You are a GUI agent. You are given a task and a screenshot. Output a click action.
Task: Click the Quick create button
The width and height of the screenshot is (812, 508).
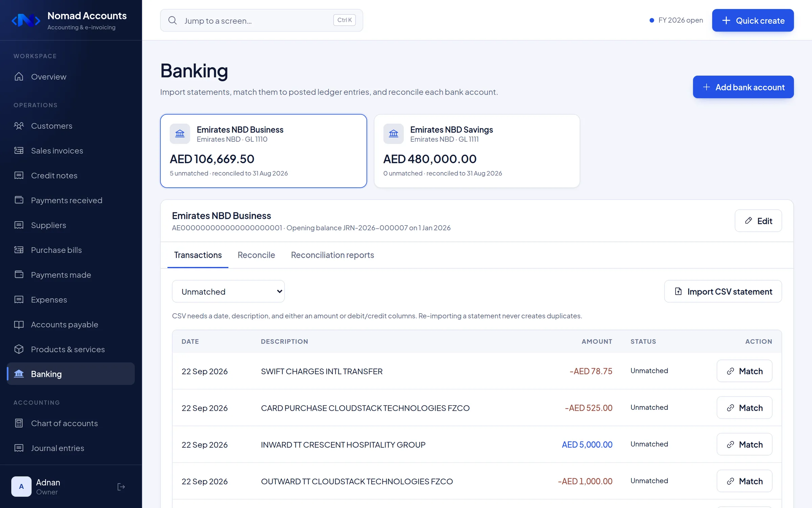(753, 20)
